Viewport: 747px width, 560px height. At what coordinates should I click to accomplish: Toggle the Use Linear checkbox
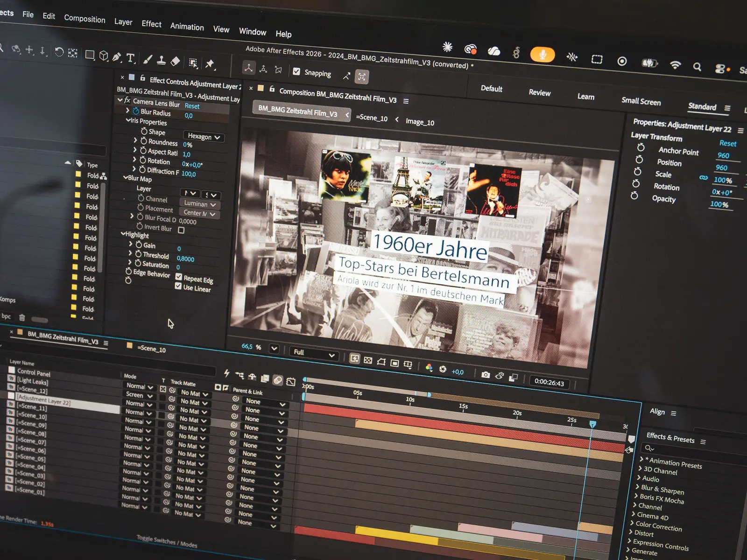(178, 286)
